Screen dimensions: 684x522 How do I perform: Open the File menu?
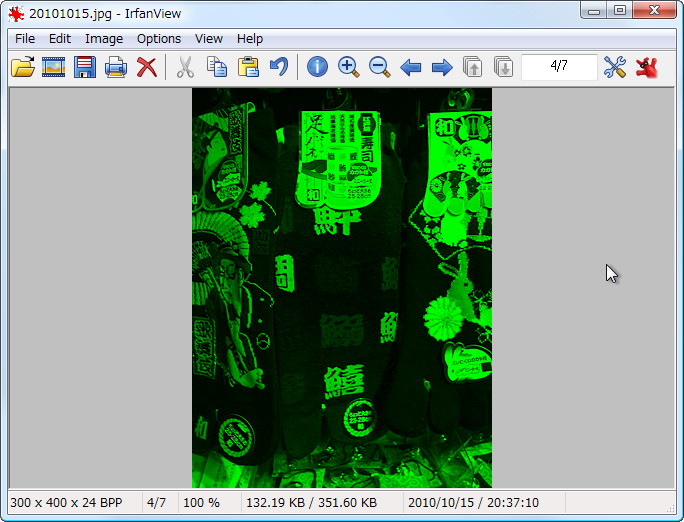point(25,39)
